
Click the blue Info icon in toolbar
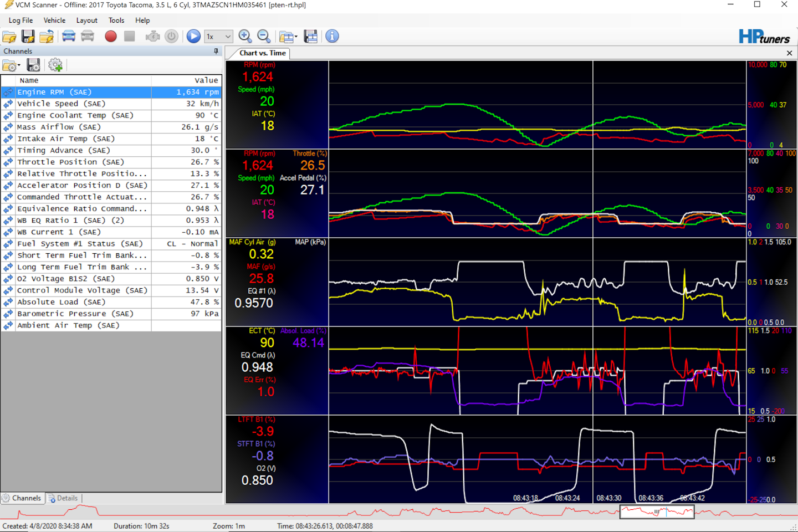(332, 37)
